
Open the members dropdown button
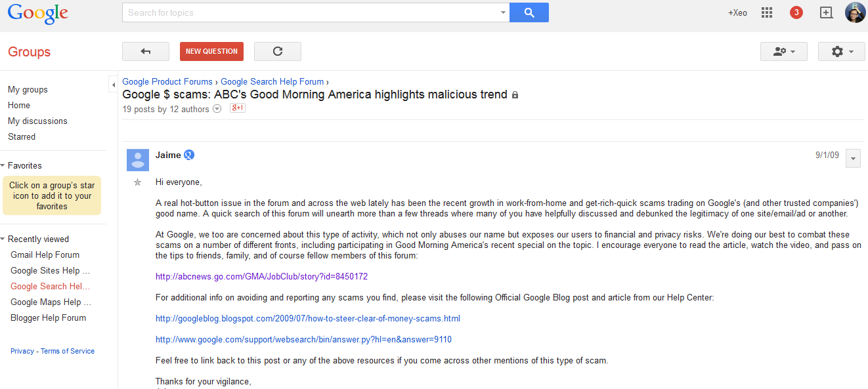click(784, 51)
